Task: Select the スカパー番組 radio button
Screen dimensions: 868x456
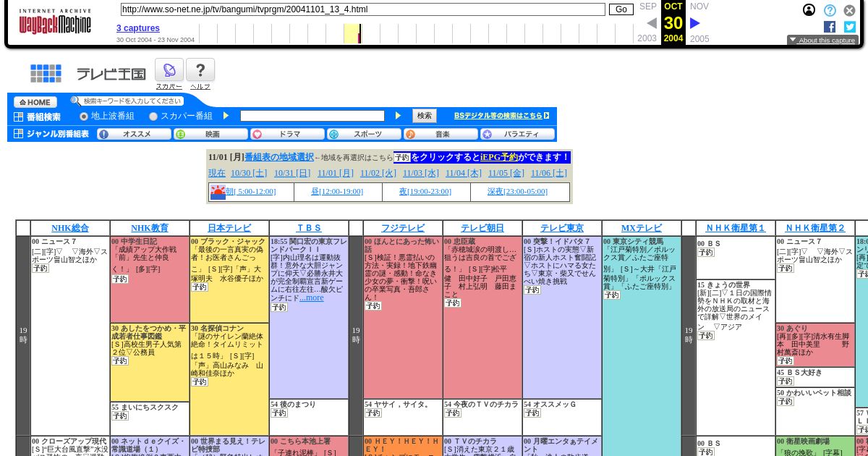Action: (153, 116)
